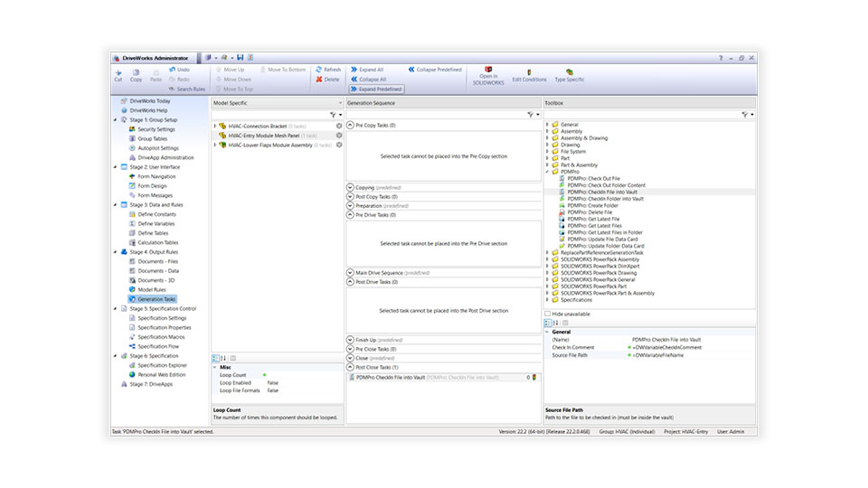Open DriveWorks Today
This screenshot has height=488, width=868.
click(150, 101)
